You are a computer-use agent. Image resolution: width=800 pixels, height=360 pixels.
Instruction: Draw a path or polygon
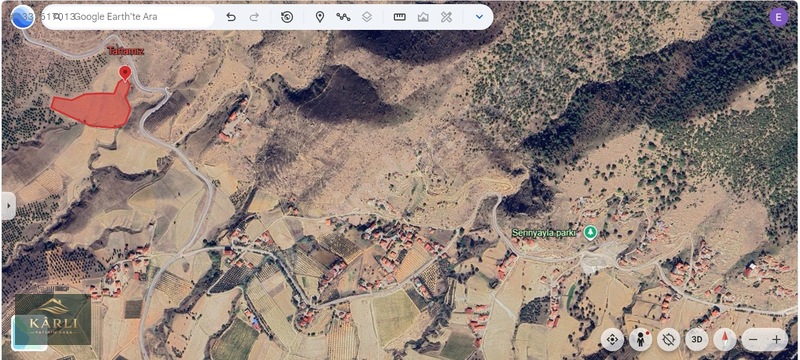point(343,17)
